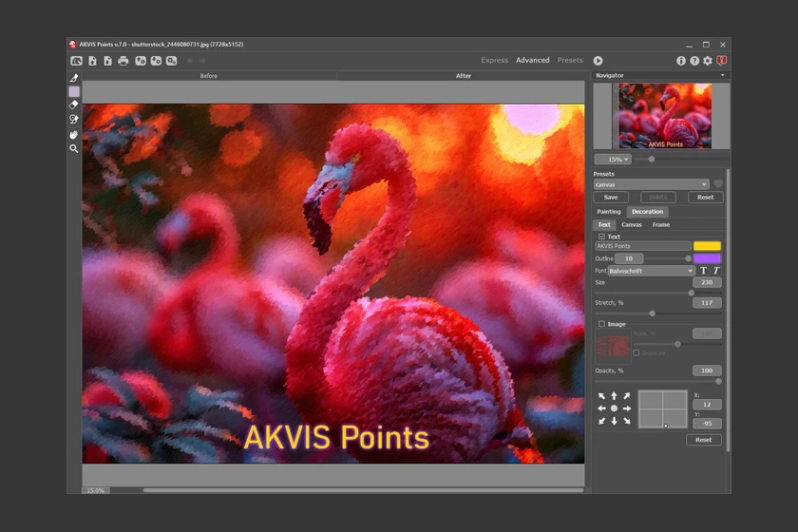Toggle bold text T button

(703, 271)
